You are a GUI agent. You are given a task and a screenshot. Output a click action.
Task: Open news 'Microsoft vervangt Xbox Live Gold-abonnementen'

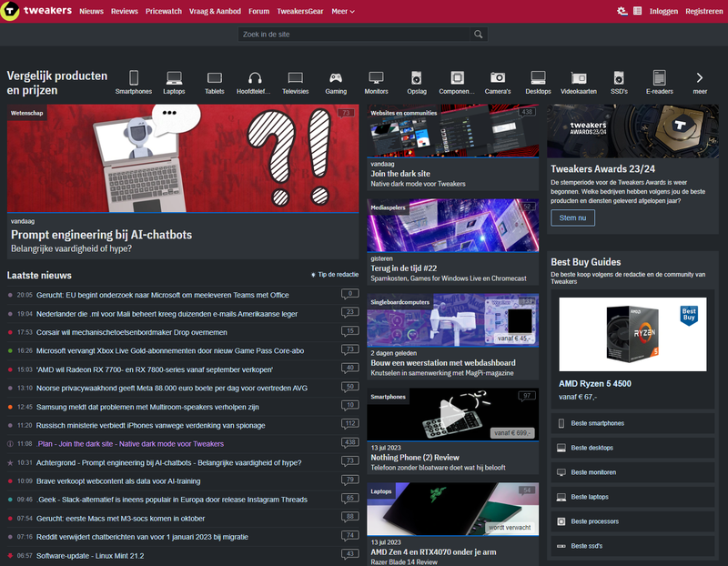pyautogui.click(x=170, y=350)
